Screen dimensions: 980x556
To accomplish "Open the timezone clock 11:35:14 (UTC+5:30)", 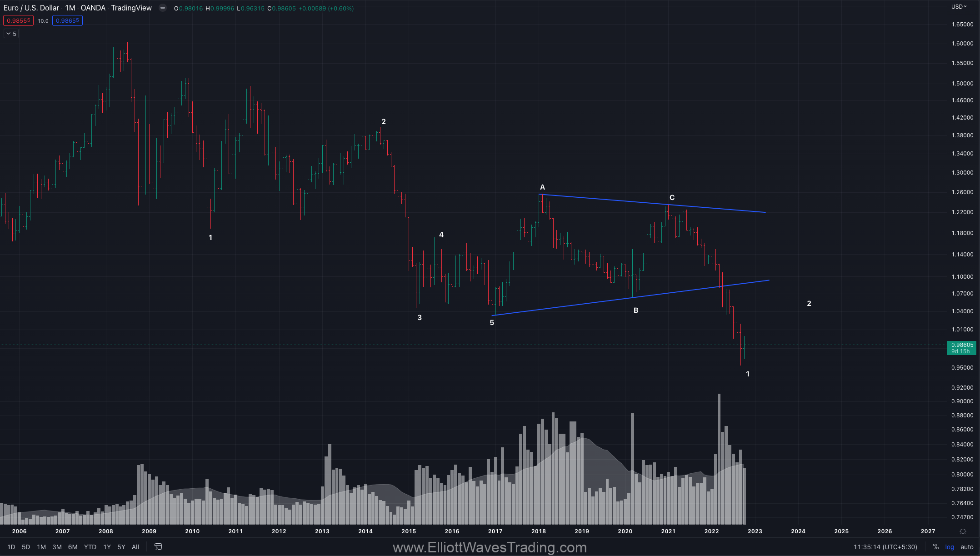I will 885,547.
